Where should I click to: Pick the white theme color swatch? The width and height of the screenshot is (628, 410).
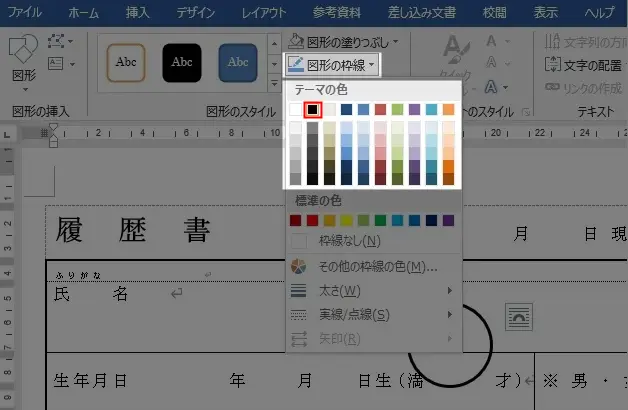(295, 109)
